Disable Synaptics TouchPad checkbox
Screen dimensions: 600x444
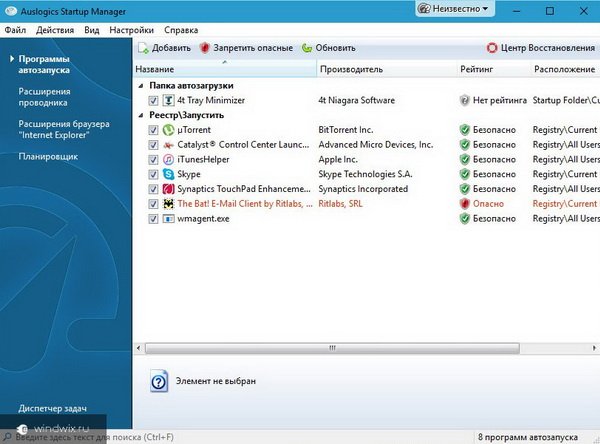153,189
